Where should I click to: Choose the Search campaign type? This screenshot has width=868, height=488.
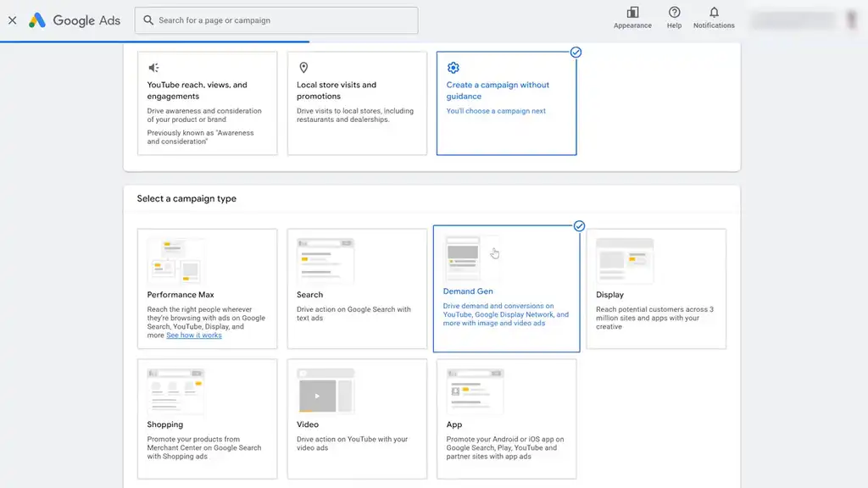pyautogui.click(x=357, y=289)
